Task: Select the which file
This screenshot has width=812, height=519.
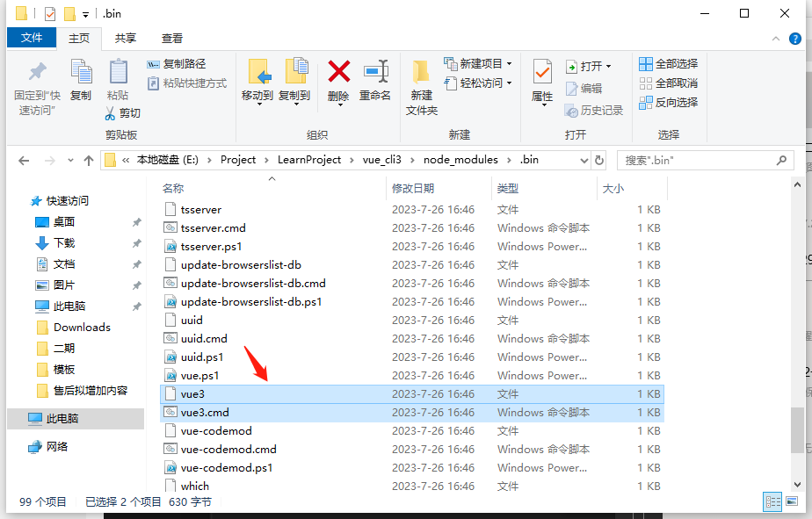Action: click(411, 487)
